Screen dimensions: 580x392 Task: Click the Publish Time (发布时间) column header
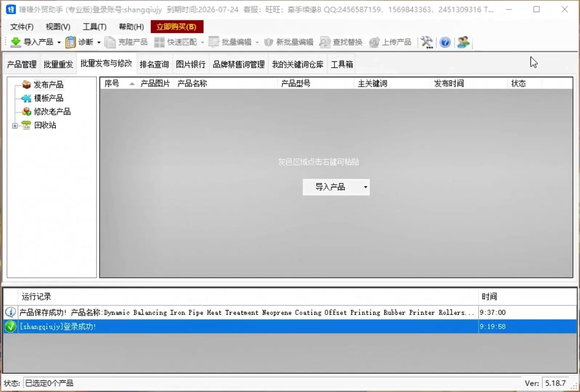click(468, 83)
